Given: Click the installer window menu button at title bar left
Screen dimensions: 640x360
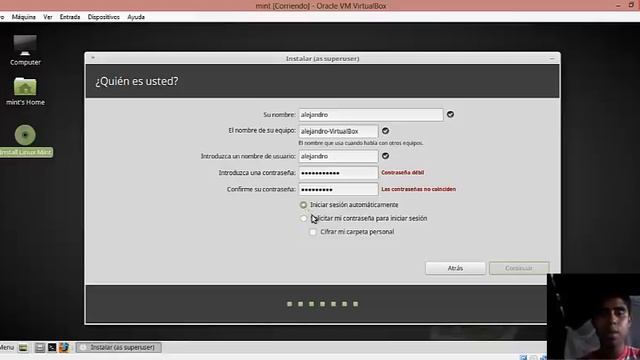Looking at the screenshot, I should point(93,58).
